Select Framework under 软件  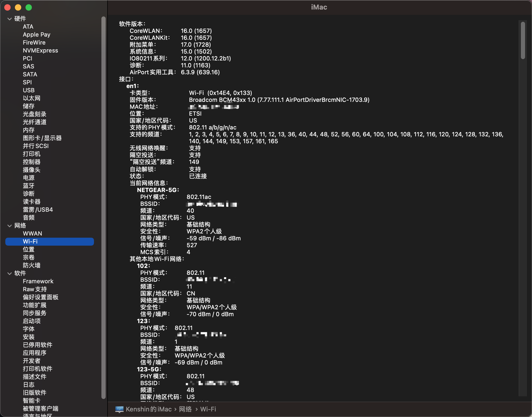[38, 281]
